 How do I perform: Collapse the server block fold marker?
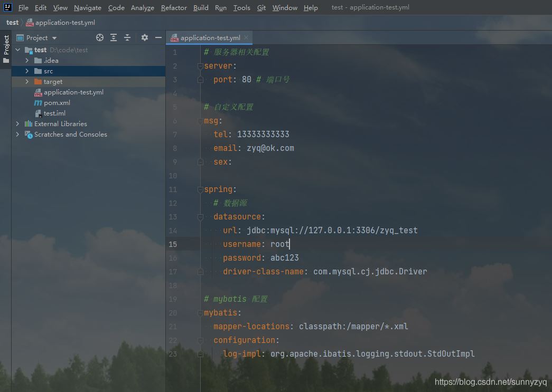coord(200,66)
